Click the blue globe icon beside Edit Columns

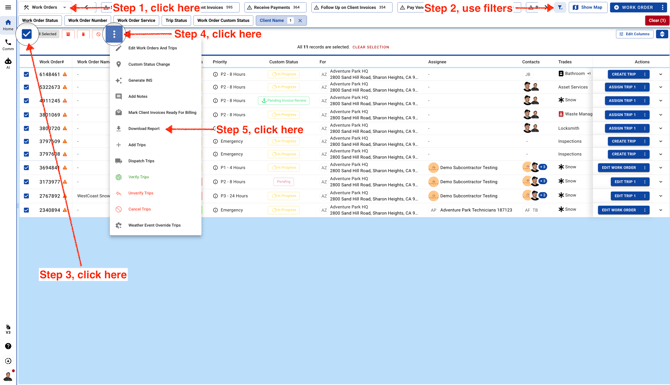tap(662, 34)
